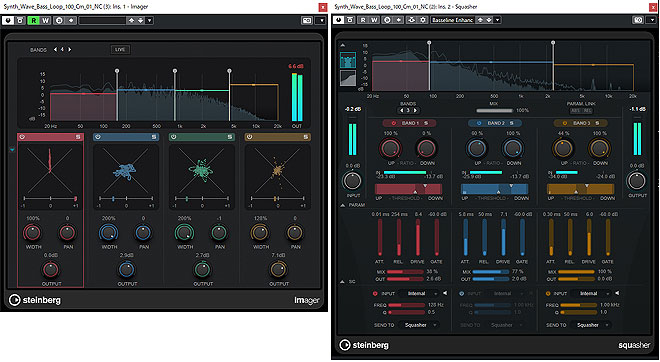Open Imager preset management dropdown
This screenshot has width=660, height=362.
tap(149, 20)
